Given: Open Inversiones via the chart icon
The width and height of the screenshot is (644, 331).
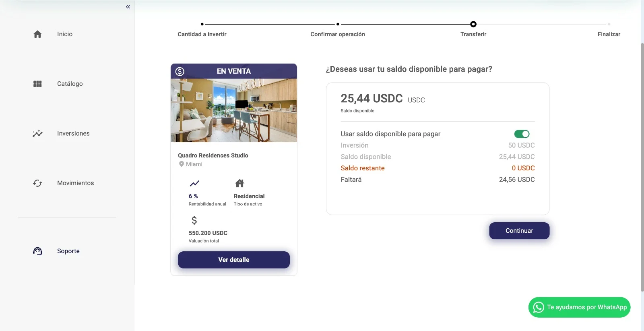Looking at the screenshot, I should click(x=37, y=133).
